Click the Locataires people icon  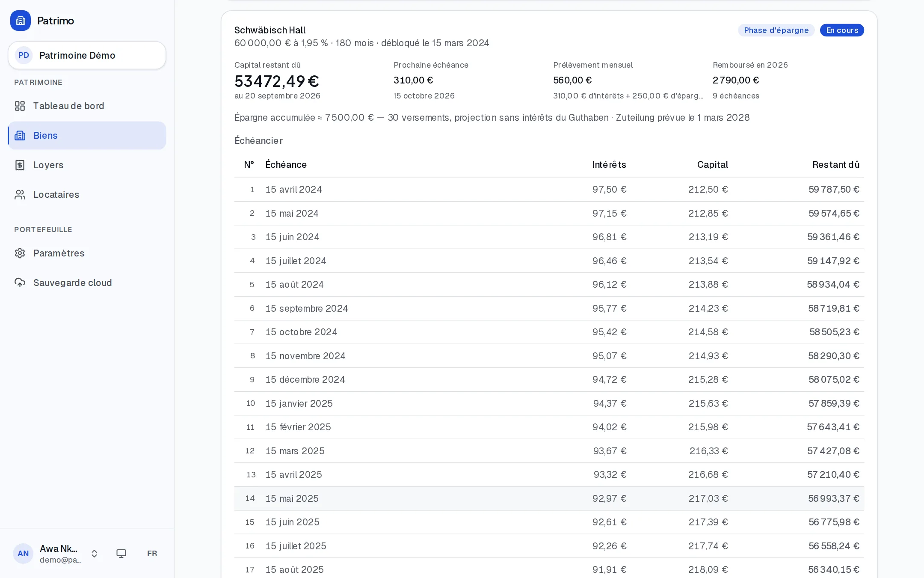point(20,194)
